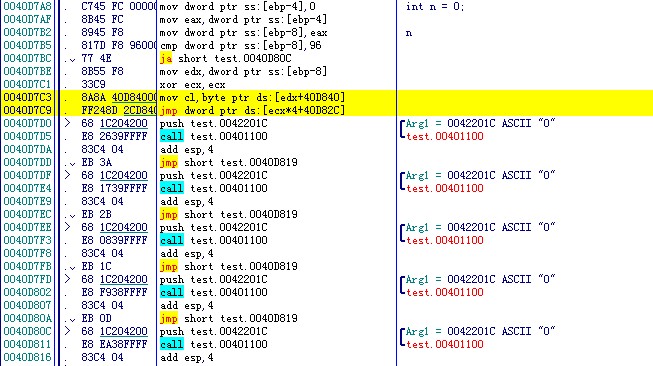The height and width of the screenshot is (366, 653).
Task: Click address 0040D7B2
Action: coord(27,32)
